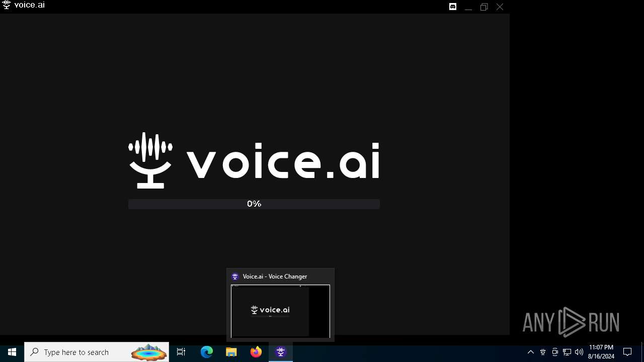Open network status in system tray
The height and width of the screenshot is (362, 644).
(x=567, y=352)
